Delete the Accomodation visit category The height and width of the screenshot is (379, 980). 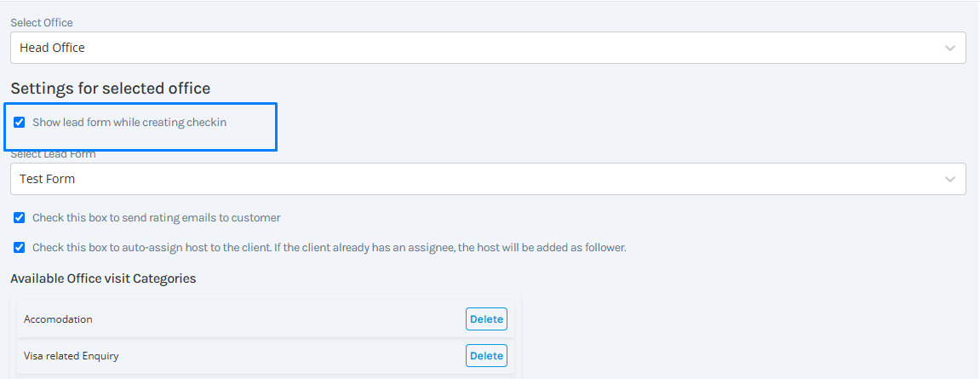click(x=486, y=319)
